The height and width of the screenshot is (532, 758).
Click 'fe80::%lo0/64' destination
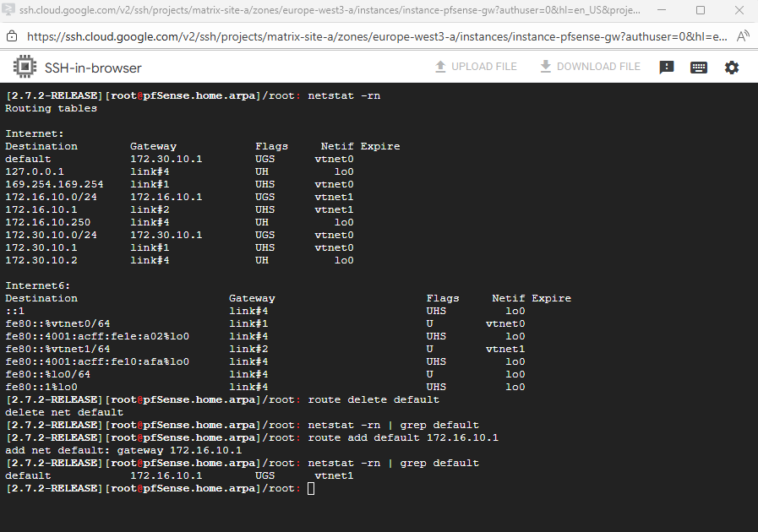[x=47, y=374]
